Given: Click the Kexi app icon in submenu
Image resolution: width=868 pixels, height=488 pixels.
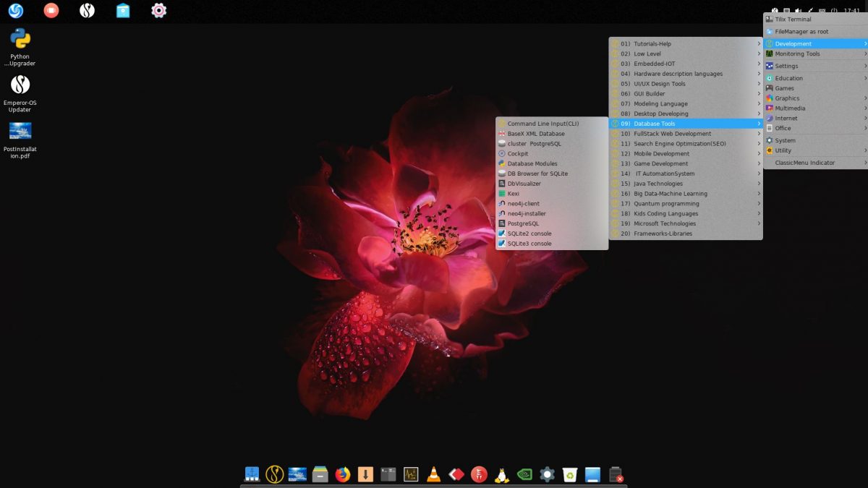Looking at the screenshot, I should pyautogui.click(x=502, y=194).
